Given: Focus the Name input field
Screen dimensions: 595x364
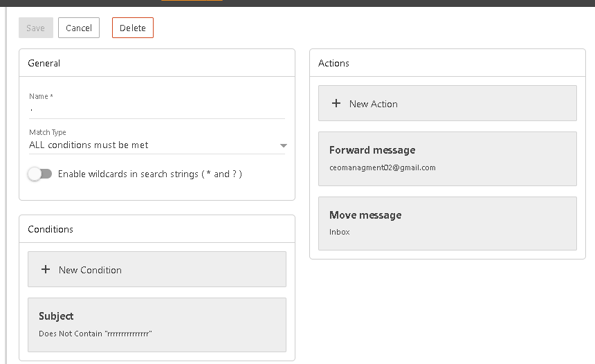Looking at the screenshot, I should point(156,109).
